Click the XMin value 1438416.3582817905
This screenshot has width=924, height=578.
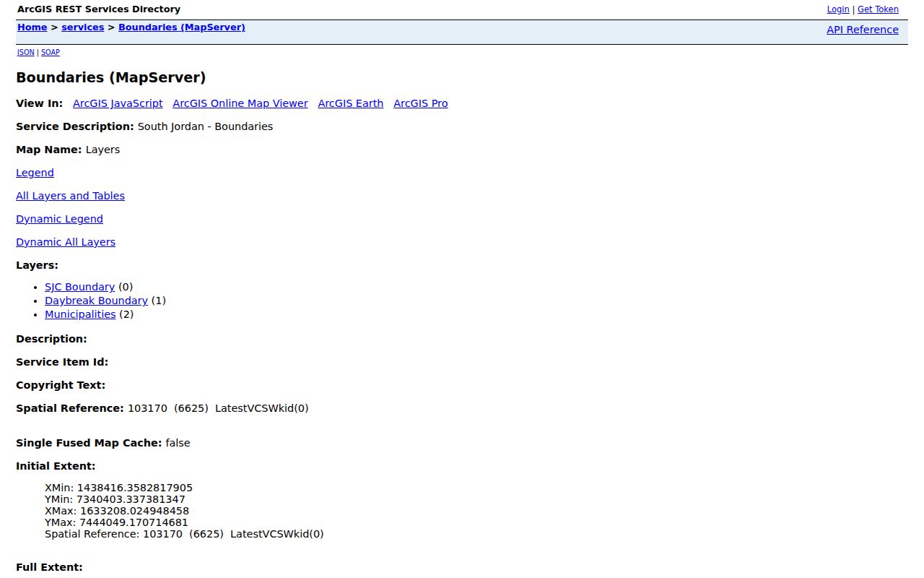(x=135, y=488)
